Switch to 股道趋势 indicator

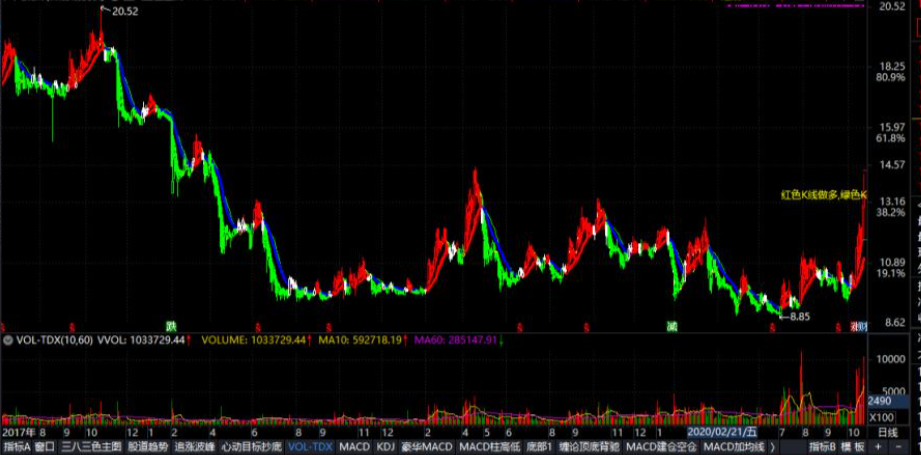[147, 447]
